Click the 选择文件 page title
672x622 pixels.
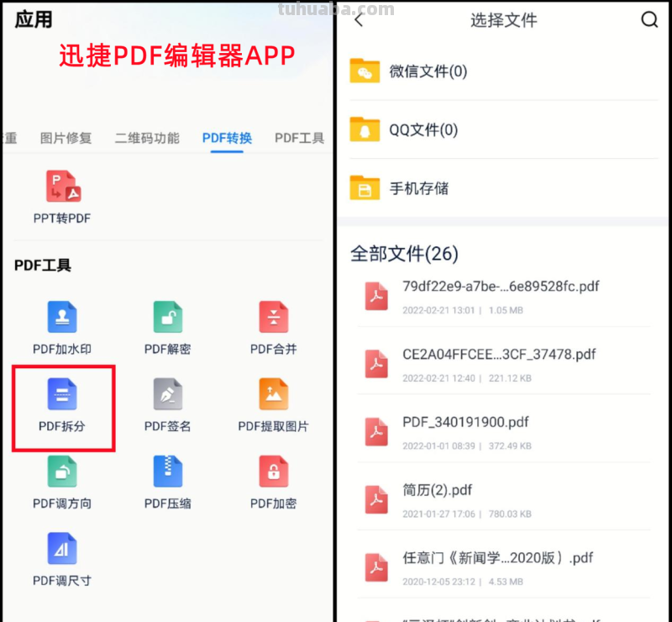(x=503, y=19)
